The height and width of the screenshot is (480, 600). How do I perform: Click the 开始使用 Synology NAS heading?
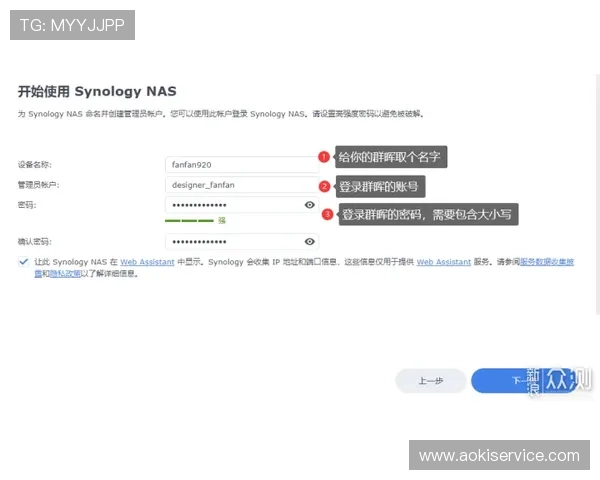97,91
